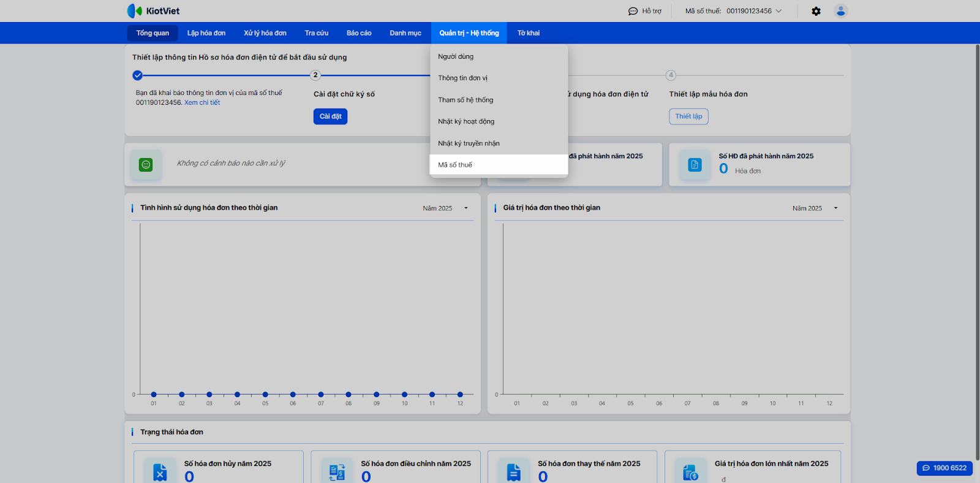Click the 1900 6522 hotline button
980x483 pixels.
pyautogui.click(x=944, y=468)
